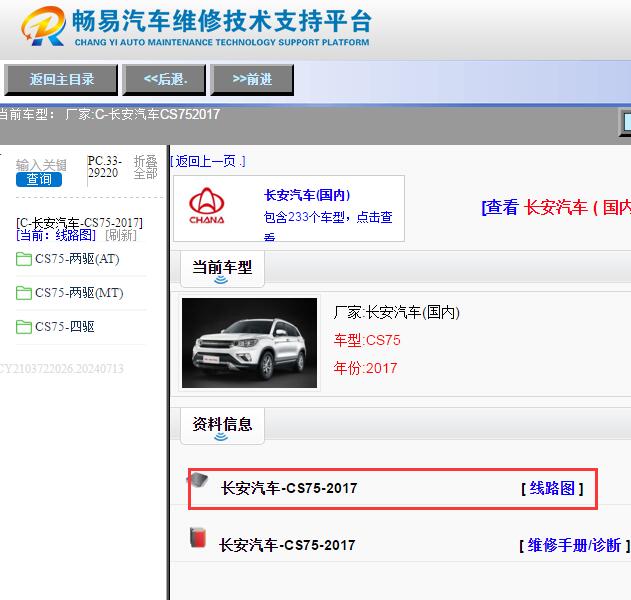631x600 pixels.
Task: Click the keyword input field 输入关键
Action: [x=41, y=165]
